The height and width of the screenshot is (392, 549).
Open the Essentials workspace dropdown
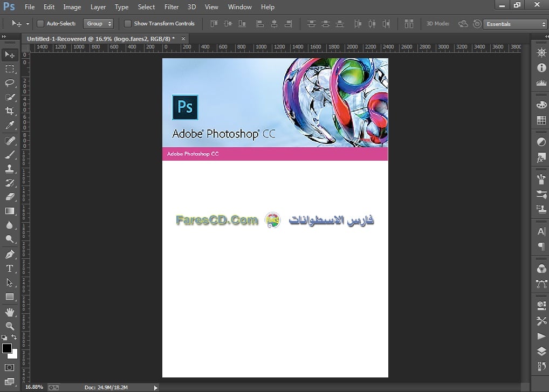514,24
